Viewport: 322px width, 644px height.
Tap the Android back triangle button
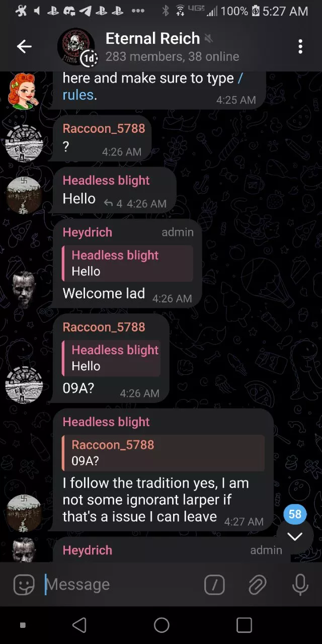click(x=79, y=625)
